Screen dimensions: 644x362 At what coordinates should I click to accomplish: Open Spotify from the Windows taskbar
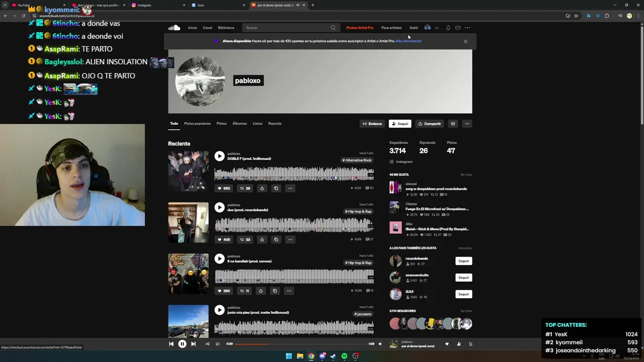point(344,356)
